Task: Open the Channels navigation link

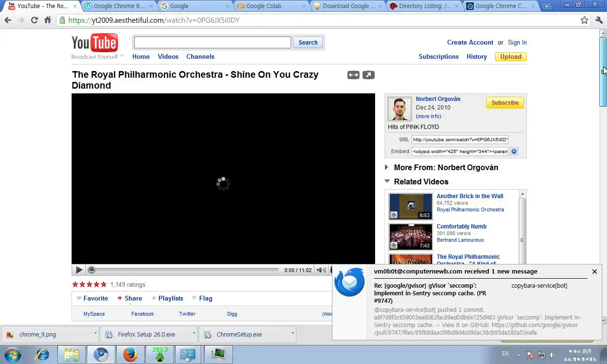Action: click(200, 56)
